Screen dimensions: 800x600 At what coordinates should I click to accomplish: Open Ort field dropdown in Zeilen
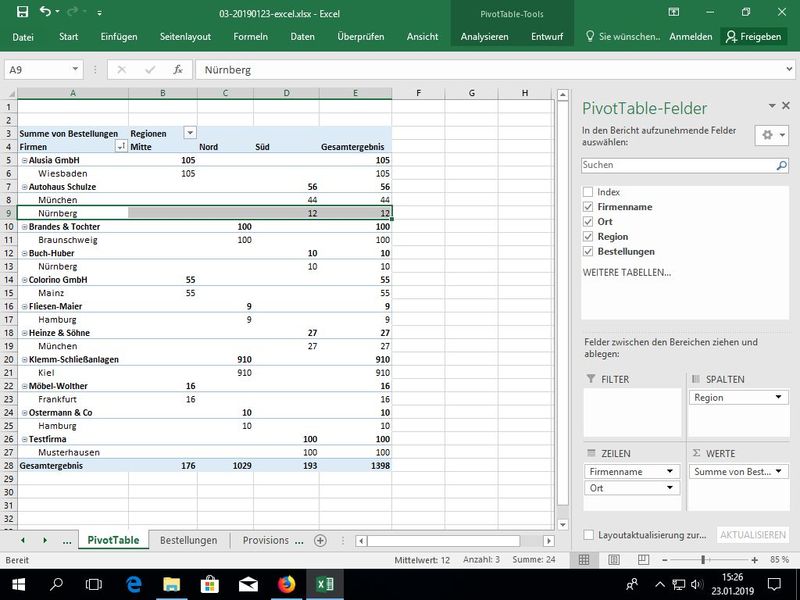coord(670,488)
